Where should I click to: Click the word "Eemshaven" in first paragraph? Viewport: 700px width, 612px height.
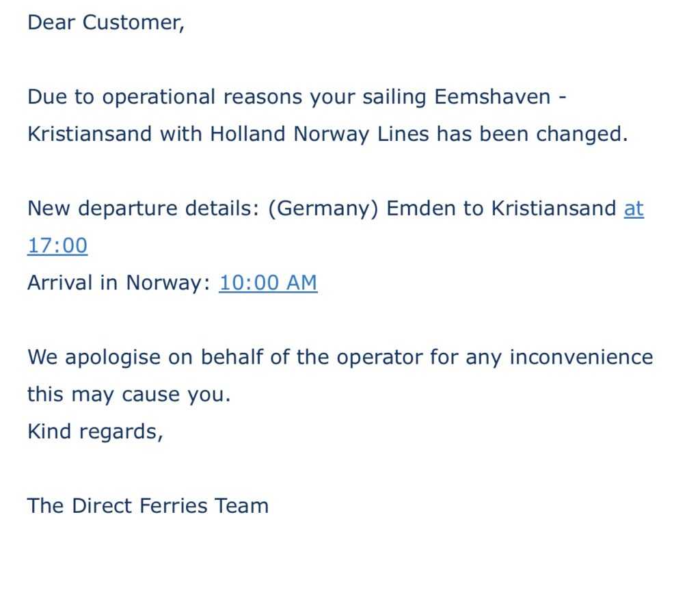[492, 96]
